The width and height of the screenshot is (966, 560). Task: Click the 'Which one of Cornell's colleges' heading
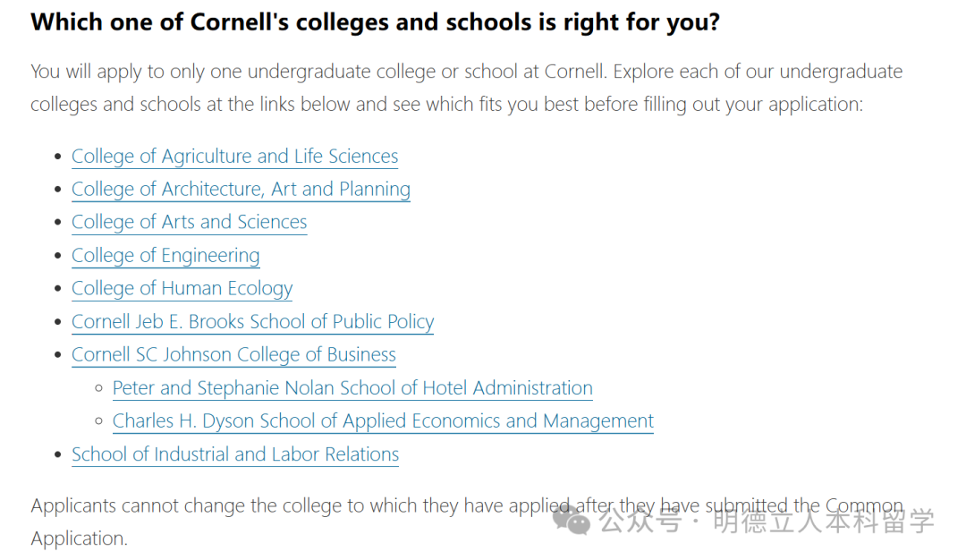pyautogui.click(x=375, y=22)
